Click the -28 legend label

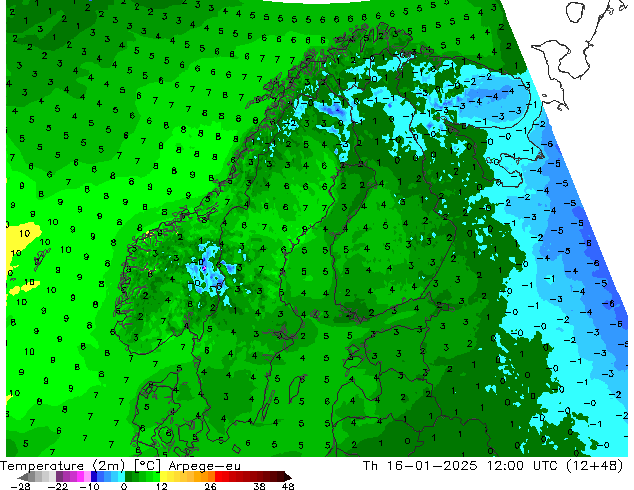[20, 486]
